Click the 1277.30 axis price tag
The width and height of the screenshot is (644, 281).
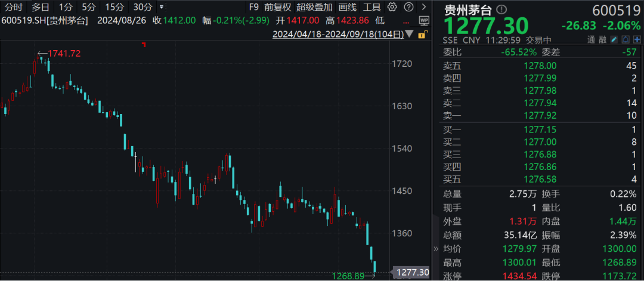[413, 272]
